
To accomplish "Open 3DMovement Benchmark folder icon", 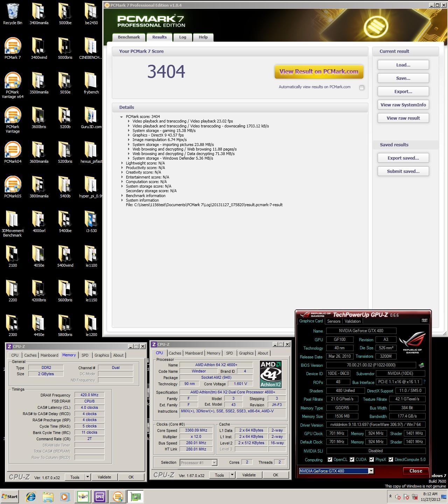I will pyautogui.click(x=13, y=224).
